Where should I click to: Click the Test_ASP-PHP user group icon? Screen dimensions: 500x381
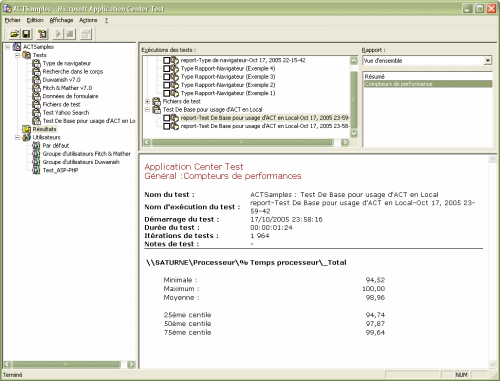[36, 170]
